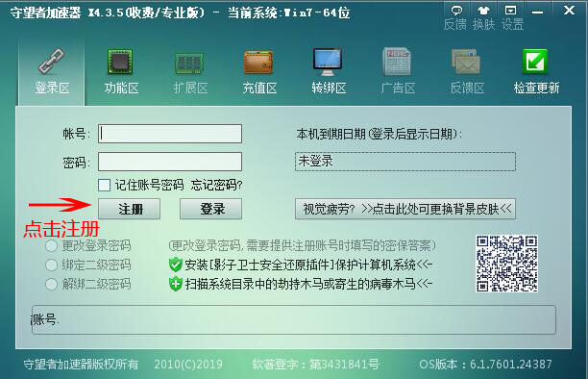Select the 更改登录密码 radio button

click(51, 246)
